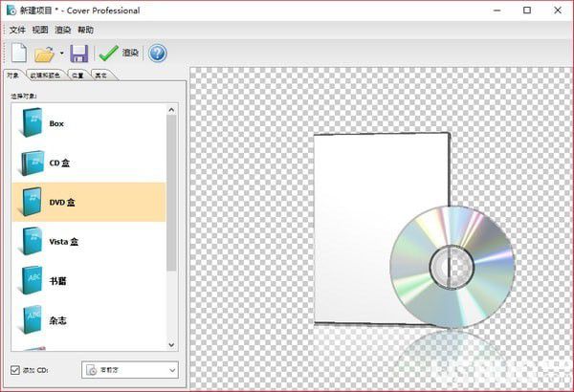
Task: Close the Cover Professional window
Action: (x=558, y=11)
